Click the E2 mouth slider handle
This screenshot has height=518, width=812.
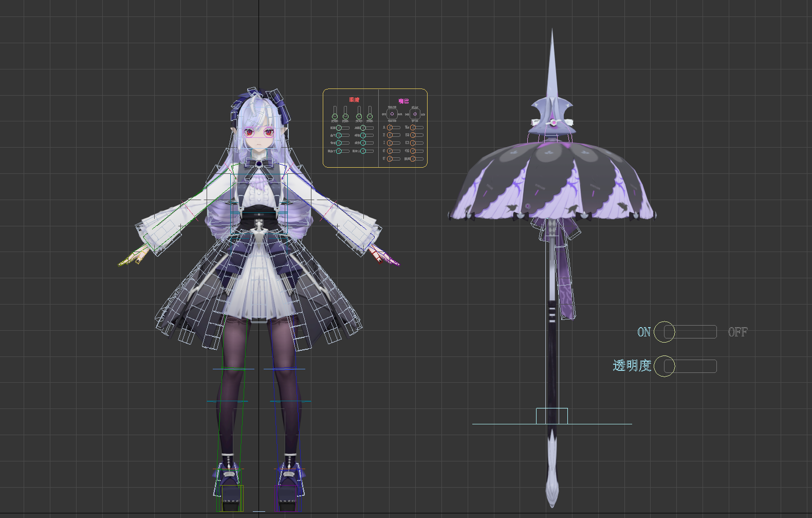coord(413,143)
